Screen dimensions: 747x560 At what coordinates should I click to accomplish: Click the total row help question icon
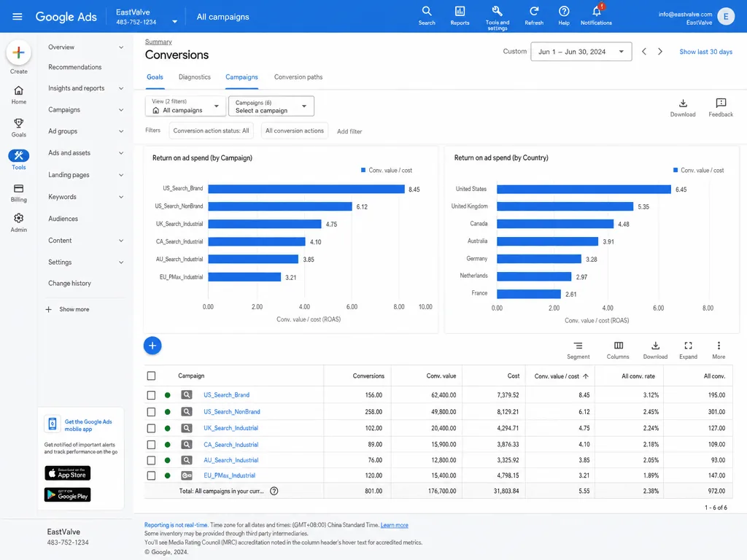tap(274, 491)
